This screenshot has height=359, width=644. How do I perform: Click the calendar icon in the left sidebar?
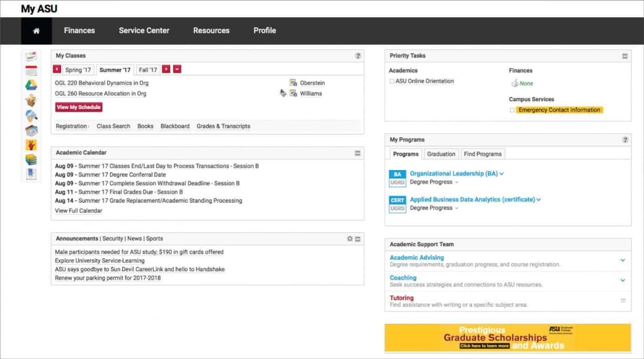[31, 70]
